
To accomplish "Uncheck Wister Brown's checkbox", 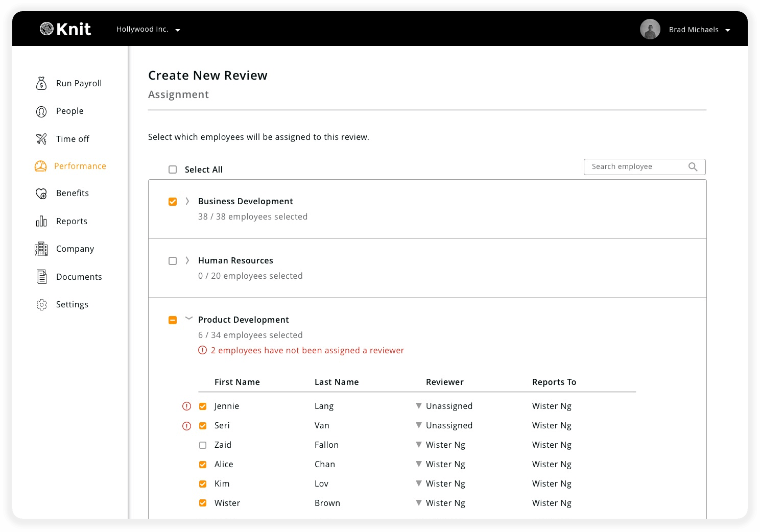I will 203,503.
